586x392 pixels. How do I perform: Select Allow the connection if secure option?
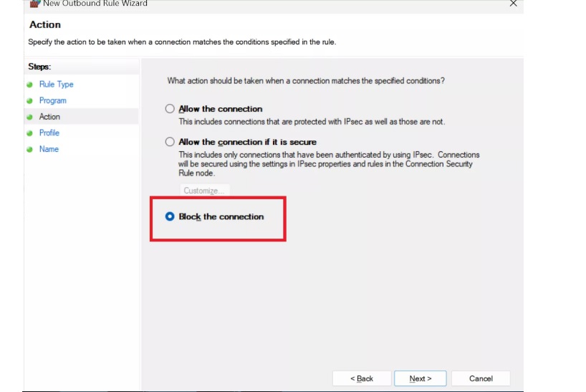pyautogui.click(x=170, y=142)
